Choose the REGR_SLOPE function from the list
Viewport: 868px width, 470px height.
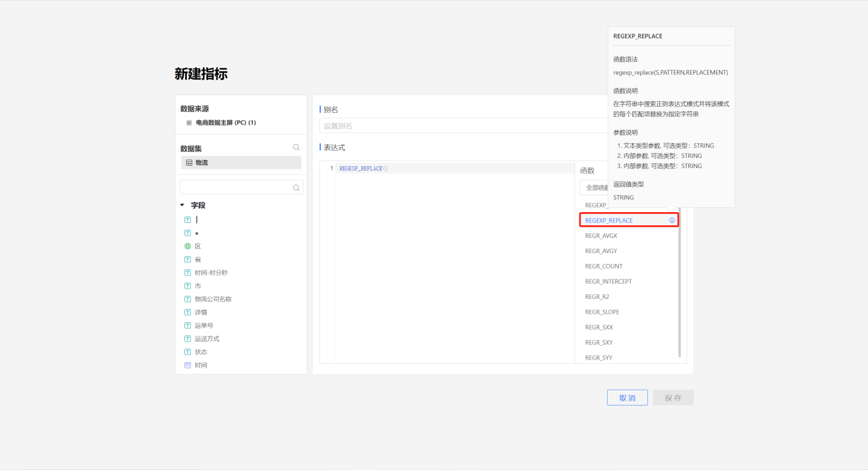[602, 312]
